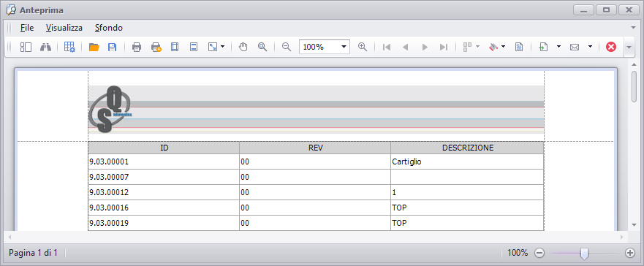Image resolution: width=644 pixels, height=266 pixels.
Task: Click the description cell showing 1
Action: tap(467, 192)
